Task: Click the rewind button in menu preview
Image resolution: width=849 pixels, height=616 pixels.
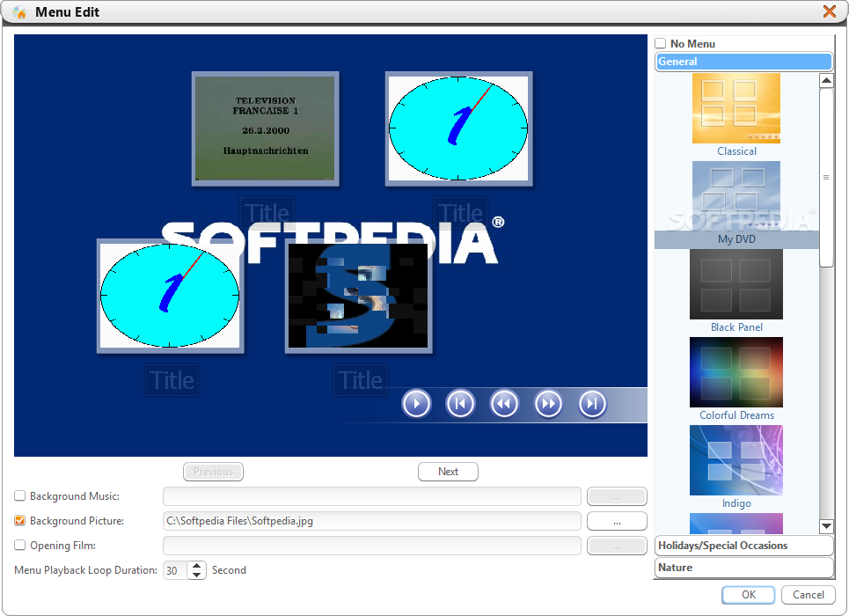Action: tap(504, 404)
